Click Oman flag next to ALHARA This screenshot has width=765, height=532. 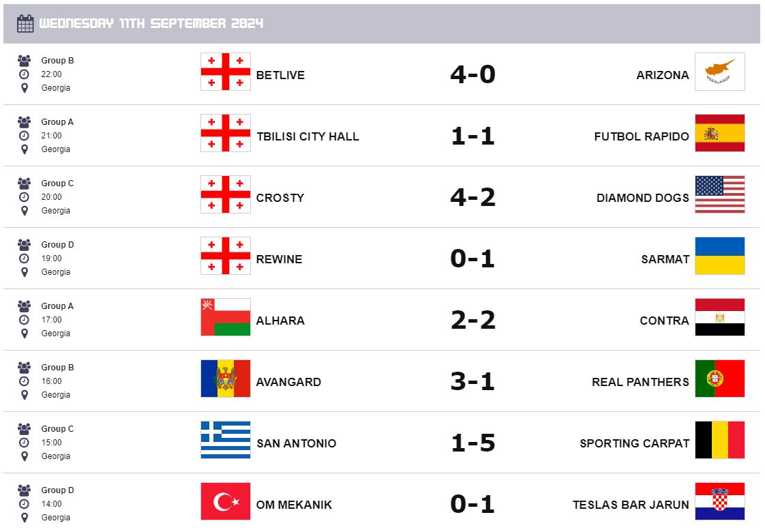point(226,317)
